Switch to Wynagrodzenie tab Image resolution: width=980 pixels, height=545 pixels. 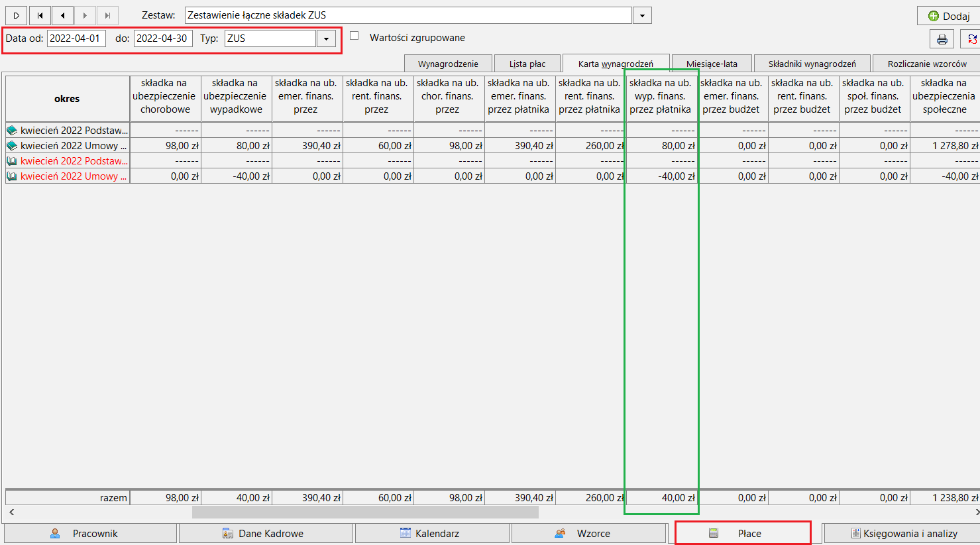pos(448,64)
